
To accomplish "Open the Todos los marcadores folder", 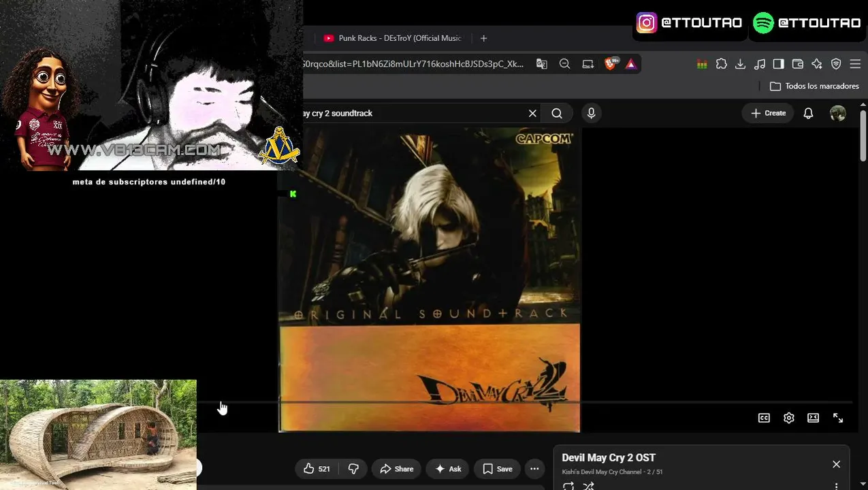I will [x=814, y=86].
